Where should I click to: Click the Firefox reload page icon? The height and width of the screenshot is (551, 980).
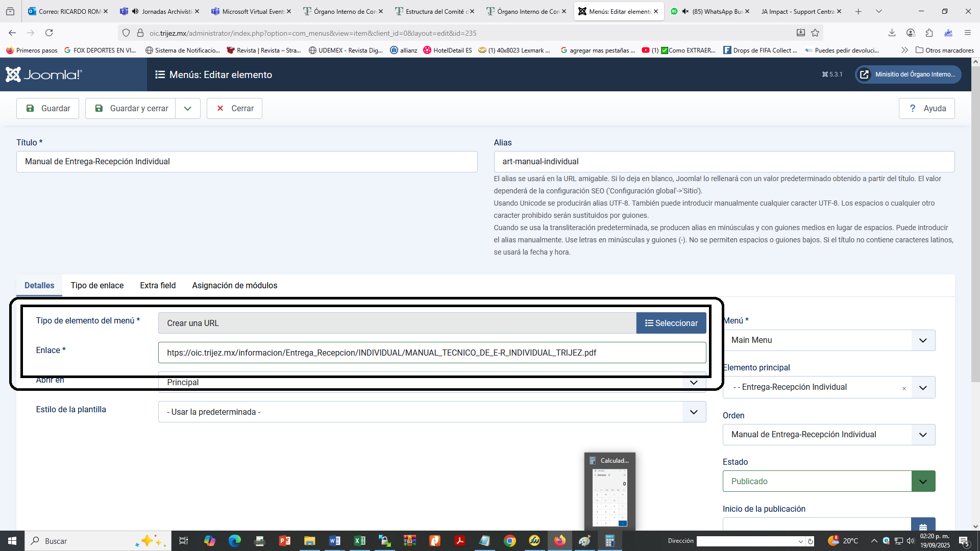49,33
